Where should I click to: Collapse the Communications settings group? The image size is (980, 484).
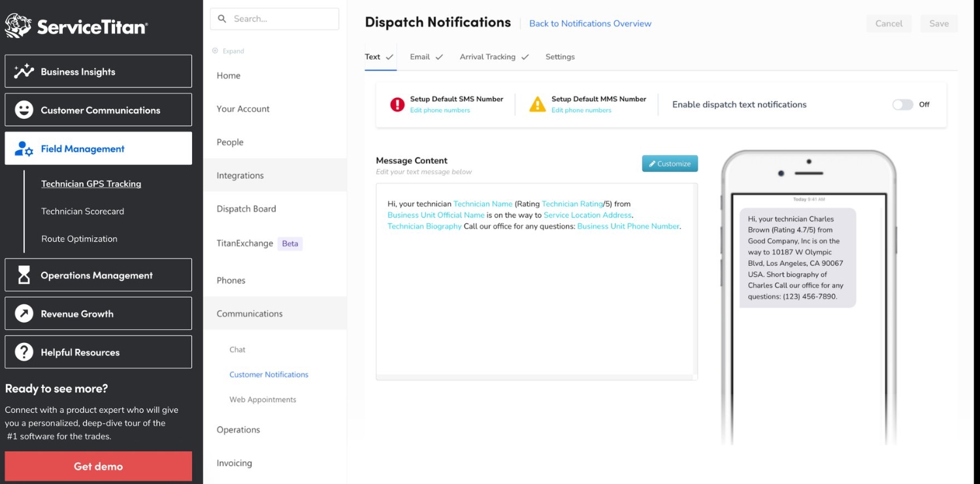[275, 314]
